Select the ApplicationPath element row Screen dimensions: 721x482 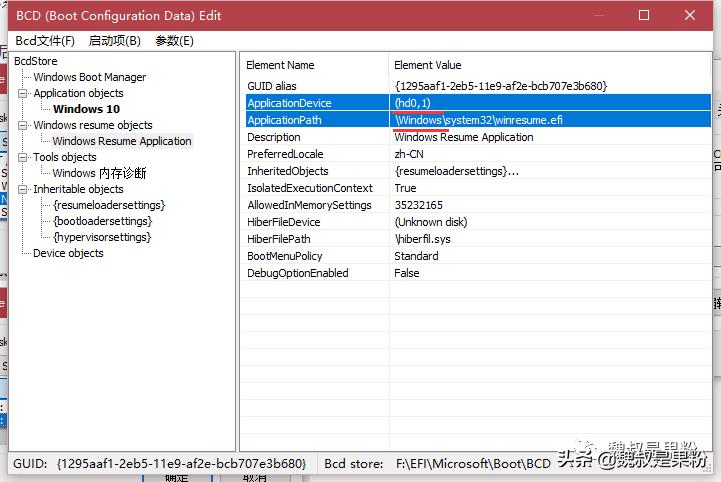pos(477,120)
